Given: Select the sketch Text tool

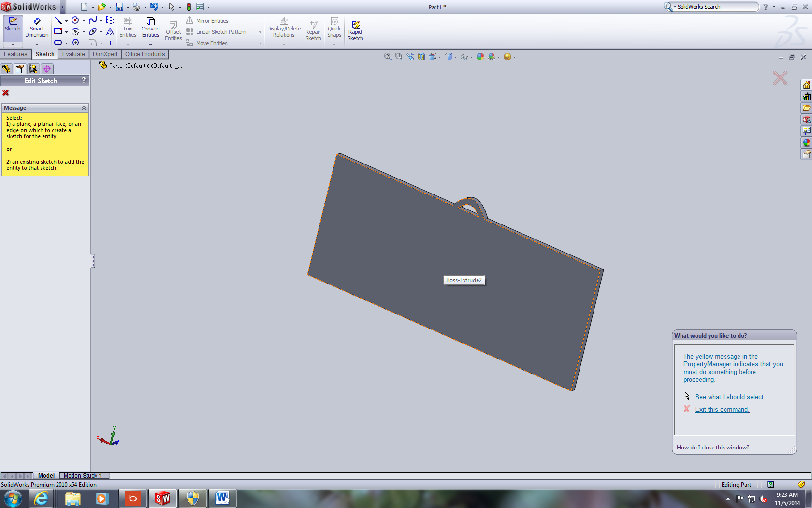Looking at the screenshot, I should (110, 31).
